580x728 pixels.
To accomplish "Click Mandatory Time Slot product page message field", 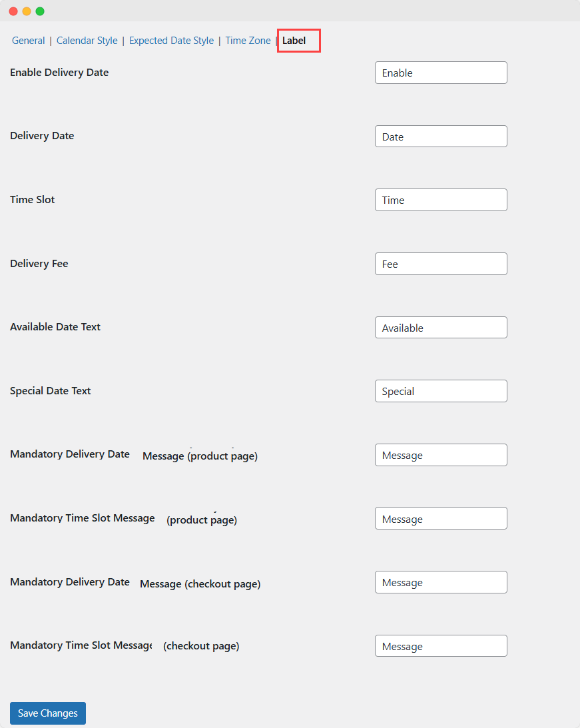I will point(441,518).
